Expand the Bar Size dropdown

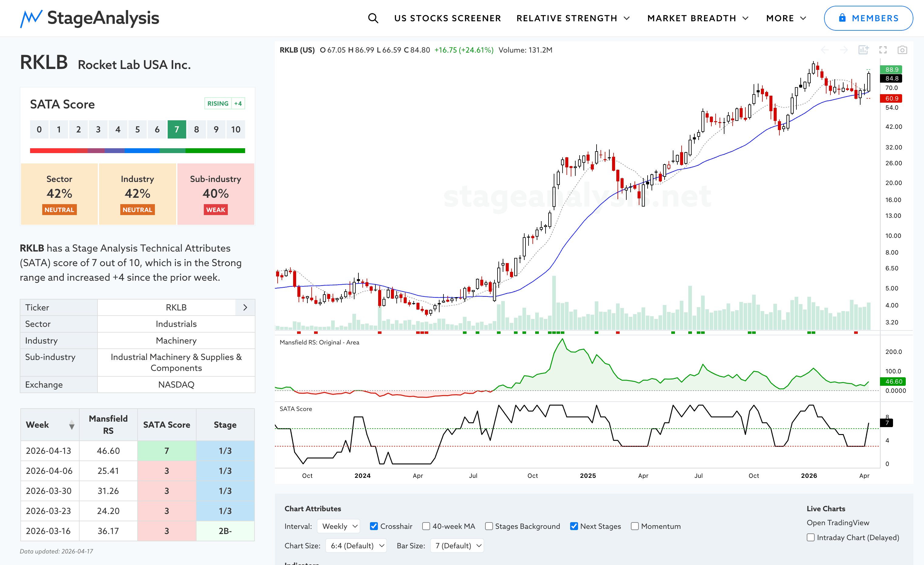pyautogui.click(x=457, y=546)
